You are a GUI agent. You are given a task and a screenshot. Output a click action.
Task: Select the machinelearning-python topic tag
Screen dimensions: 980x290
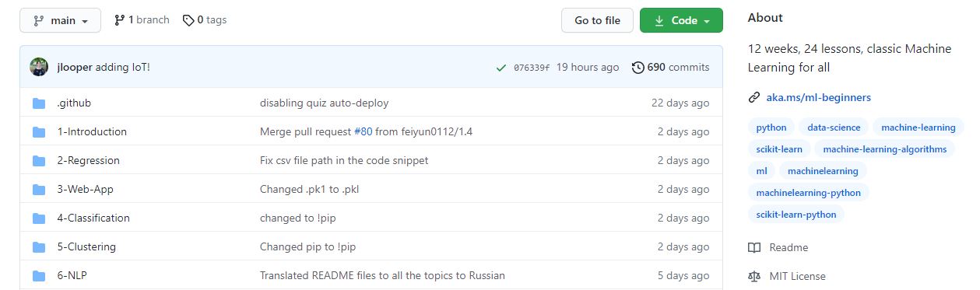click(x=809, y=193)
